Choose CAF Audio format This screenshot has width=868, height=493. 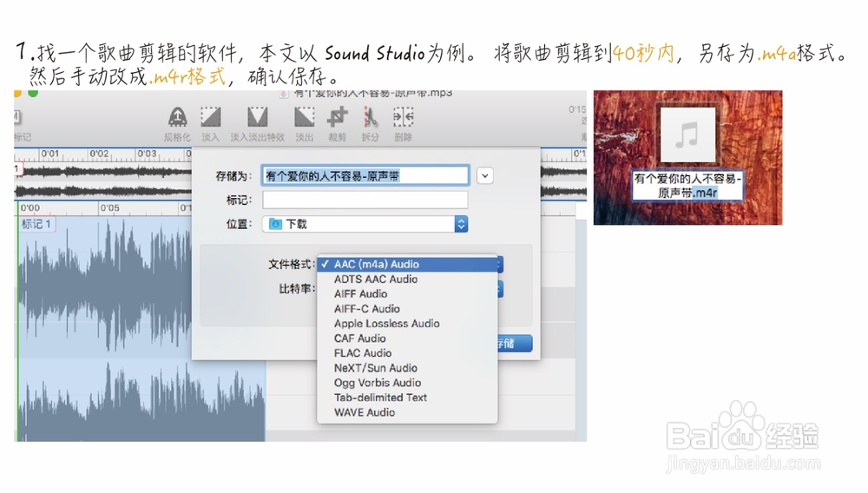pos(407,339)
